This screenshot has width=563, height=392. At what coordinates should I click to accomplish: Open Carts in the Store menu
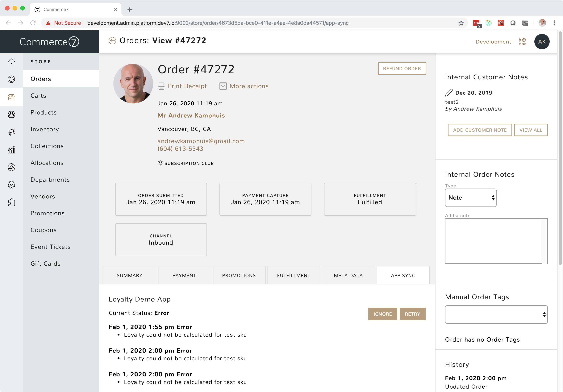point(61,96)
